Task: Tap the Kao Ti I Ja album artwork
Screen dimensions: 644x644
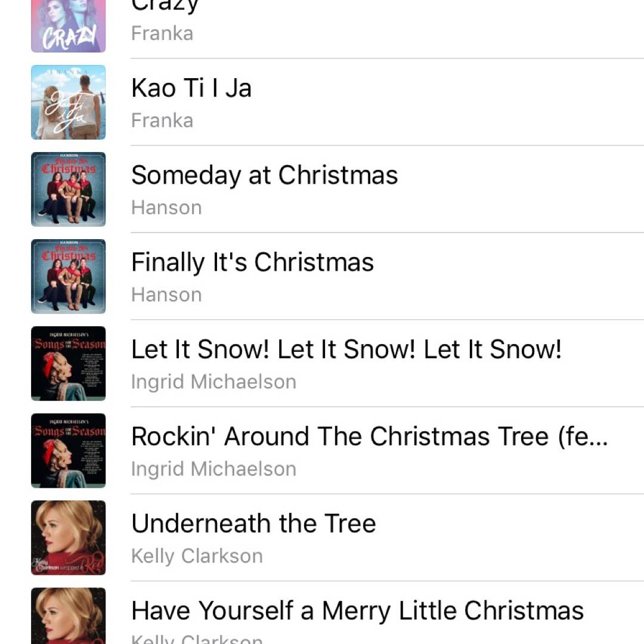Action: point(68,102)
